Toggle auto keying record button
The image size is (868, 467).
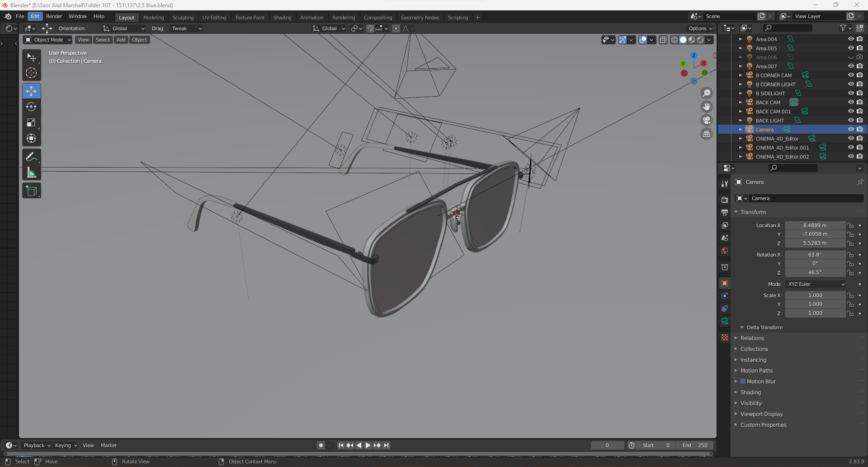tap(321, 445)
